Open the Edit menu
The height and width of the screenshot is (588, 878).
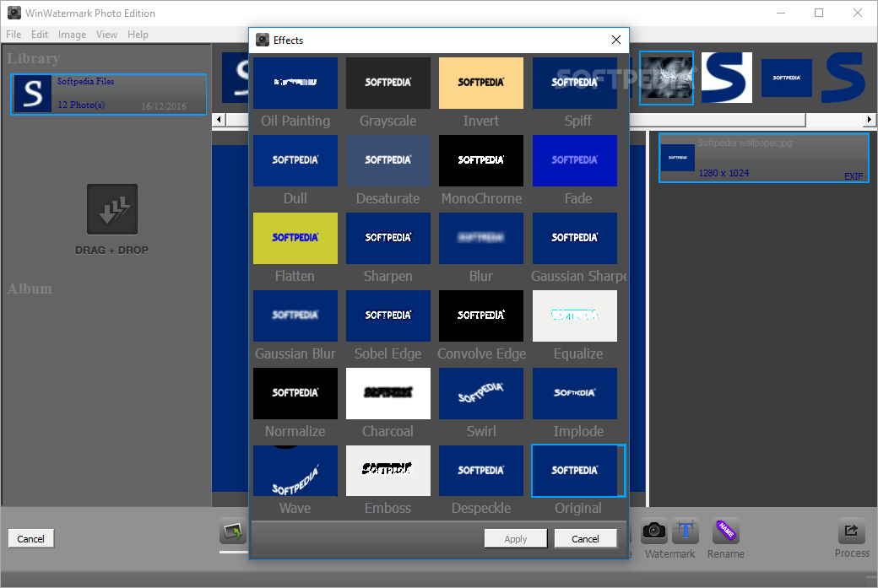click(39, 35)
